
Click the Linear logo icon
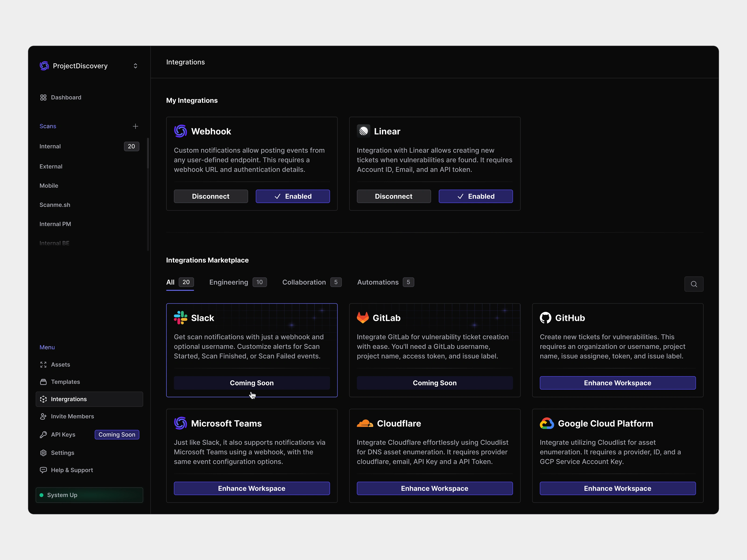coord(363,131)
